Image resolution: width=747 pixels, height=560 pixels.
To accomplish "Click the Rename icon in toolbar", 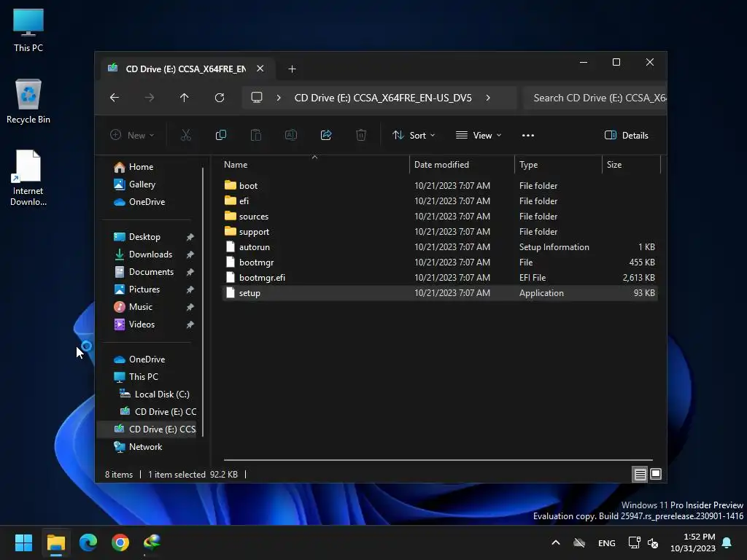I will click(x=291, y=135).
